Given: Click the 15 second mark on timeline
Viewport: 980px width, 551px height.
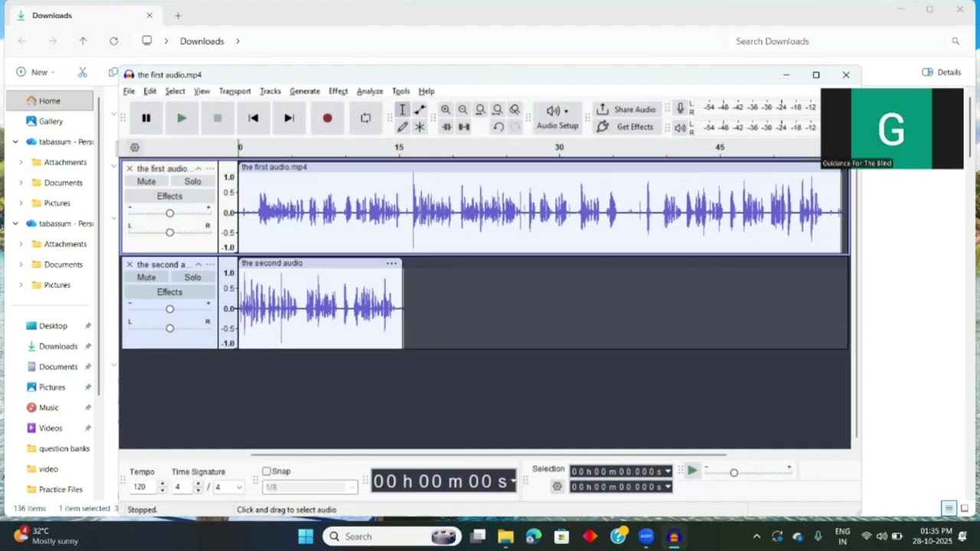Looking at the screenshot, I should pos(399,147).
